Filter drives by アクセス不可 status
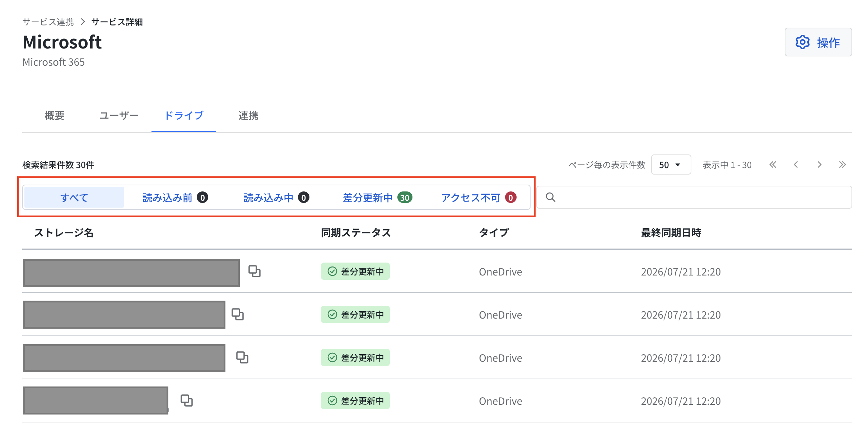 coord(479,197)
